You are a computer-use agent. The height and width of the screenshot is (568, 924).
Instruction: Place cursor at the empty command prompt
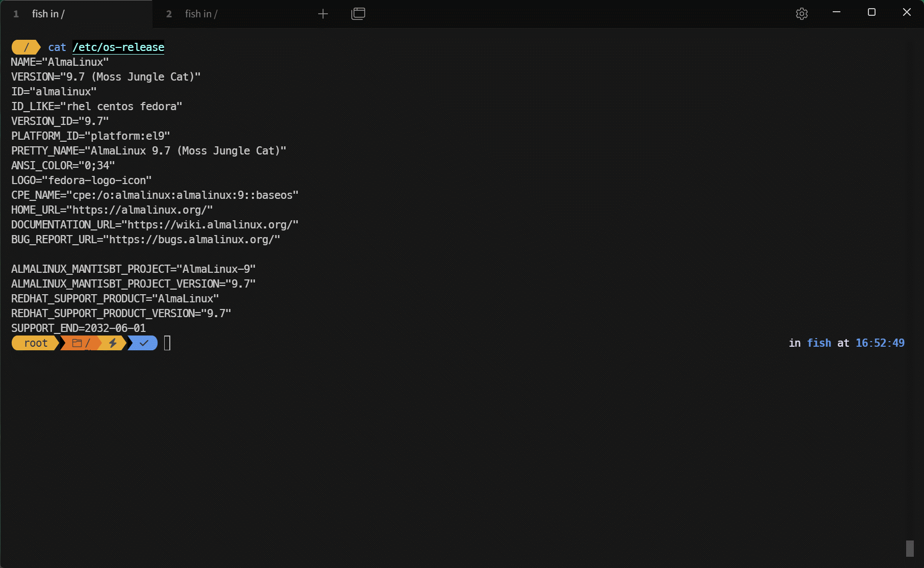pos(167,343)
